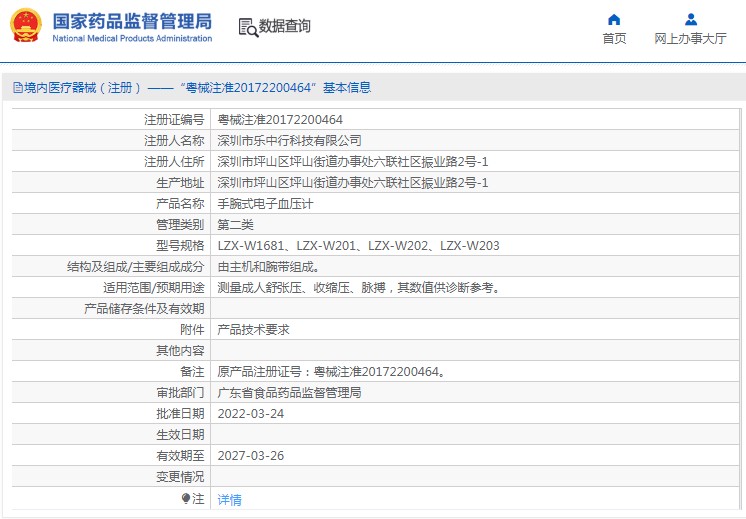This screenshot has height=519, width=746.
Task: Click the 备注 row label
Action: [x=192, y=372]
